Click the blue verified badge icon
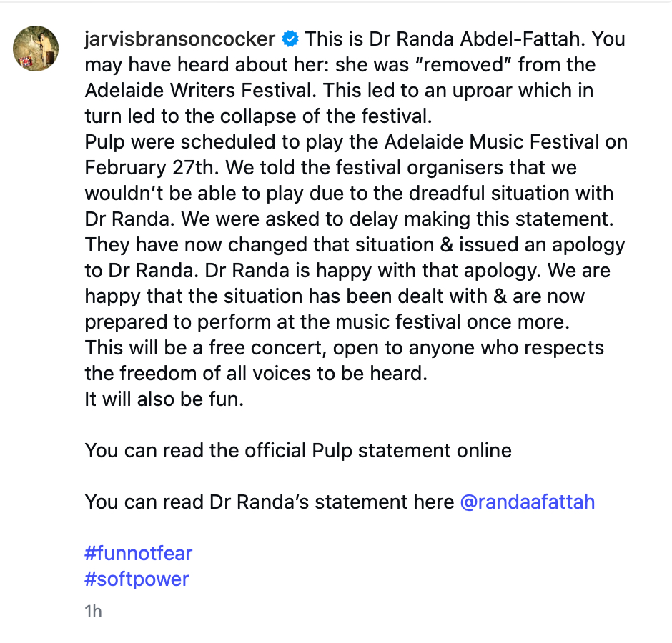672x643 pixels. coord(290,39)
